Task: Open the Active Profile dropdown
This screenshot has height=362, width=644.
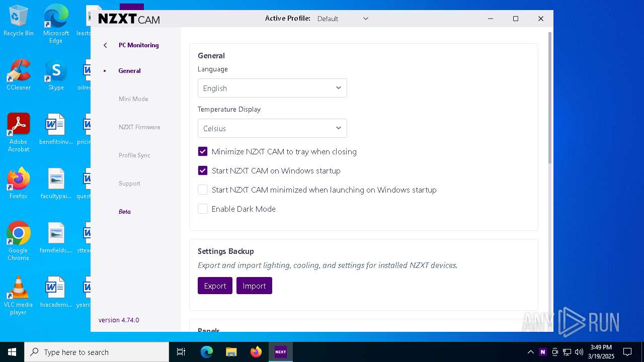Action: coord(343,19)
